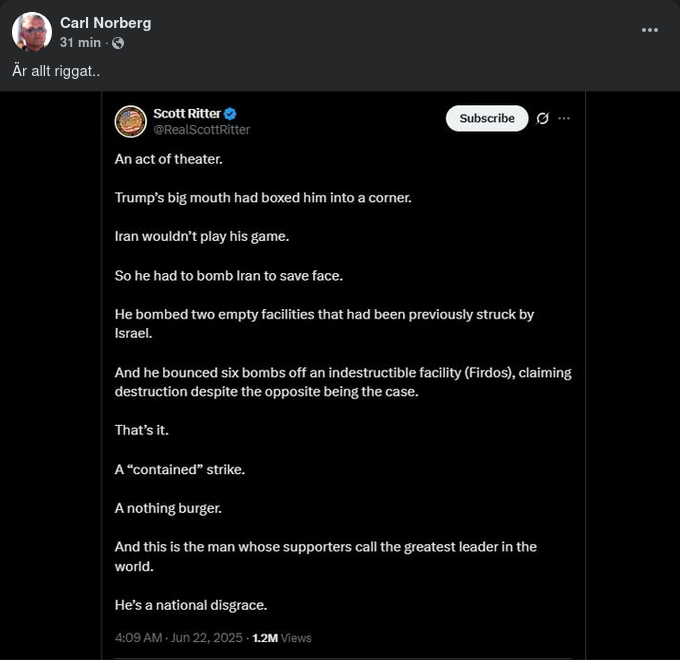Open the post options three-dot menu
The height and width of the screenshot is (660, 680).
coord(650,30)
